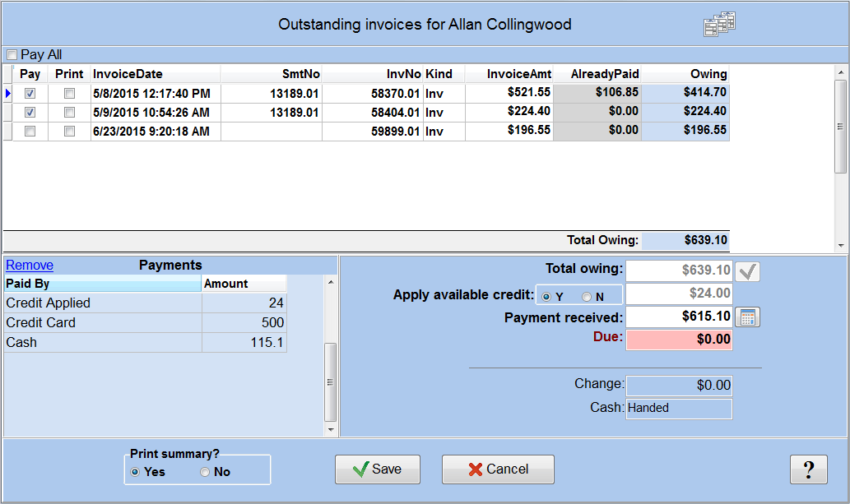Click the question mark help button
850x504 pixels.
tap(808, 469)
